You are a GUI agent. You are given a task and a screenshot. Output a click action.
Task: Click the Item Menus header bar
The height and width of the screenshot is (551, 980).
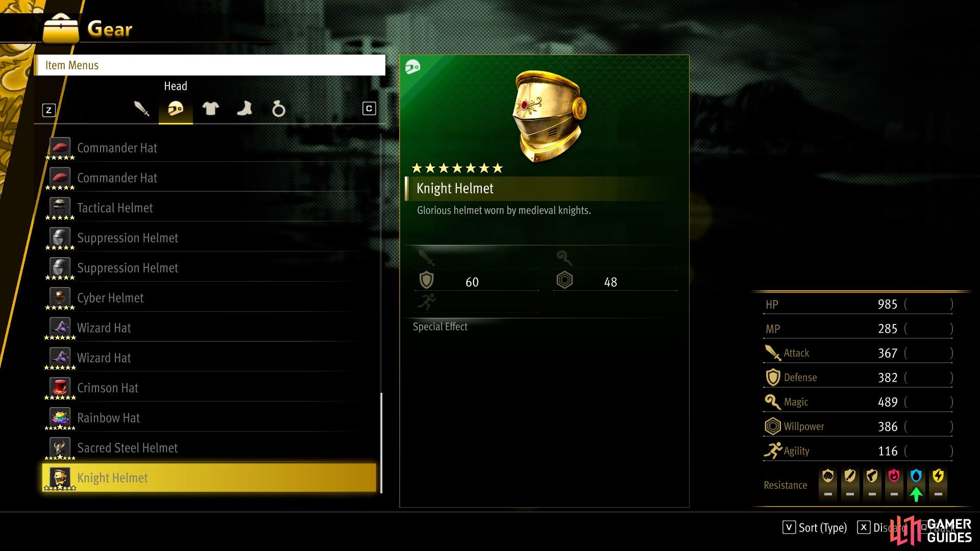[210, 65]
